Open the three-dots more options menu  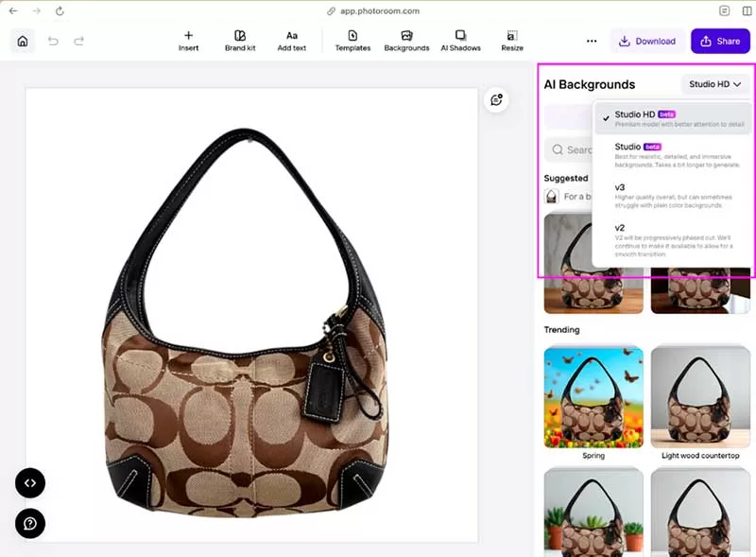coord(592,41)
